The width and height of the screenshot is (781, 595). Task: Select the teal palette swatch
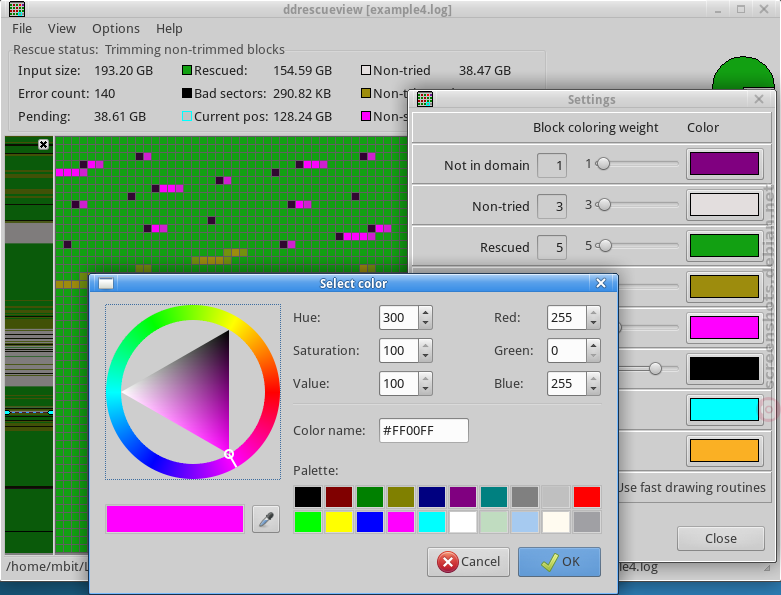[x=494, y=497]
